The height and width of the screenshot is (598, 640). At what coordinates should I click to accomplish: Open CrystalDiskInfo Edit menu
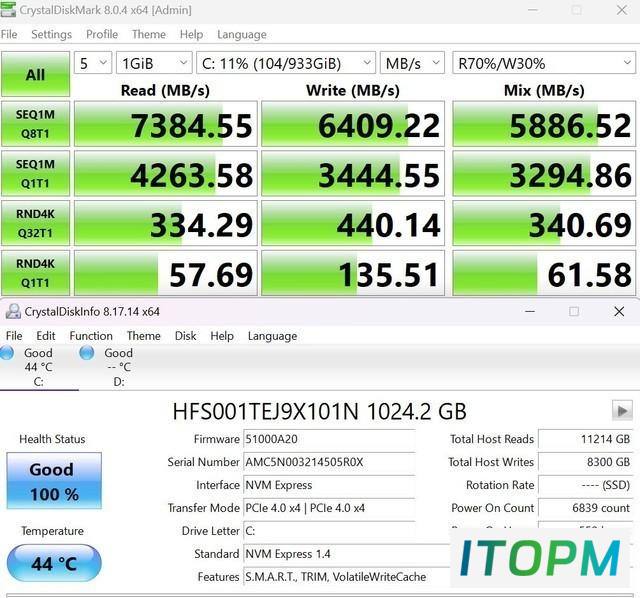click(46, 336)
